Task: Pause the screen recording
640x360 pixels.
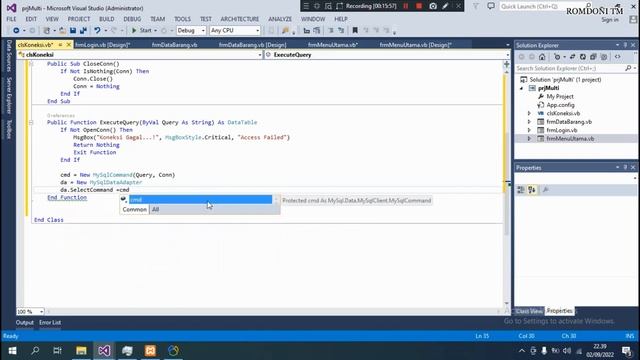Action: pos(405,6)
